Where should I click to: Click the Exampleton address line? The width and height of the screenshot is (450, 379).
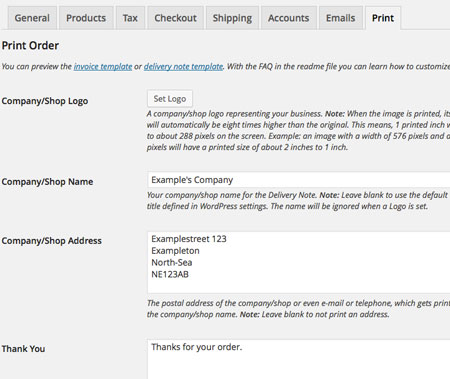click(175, 251)
